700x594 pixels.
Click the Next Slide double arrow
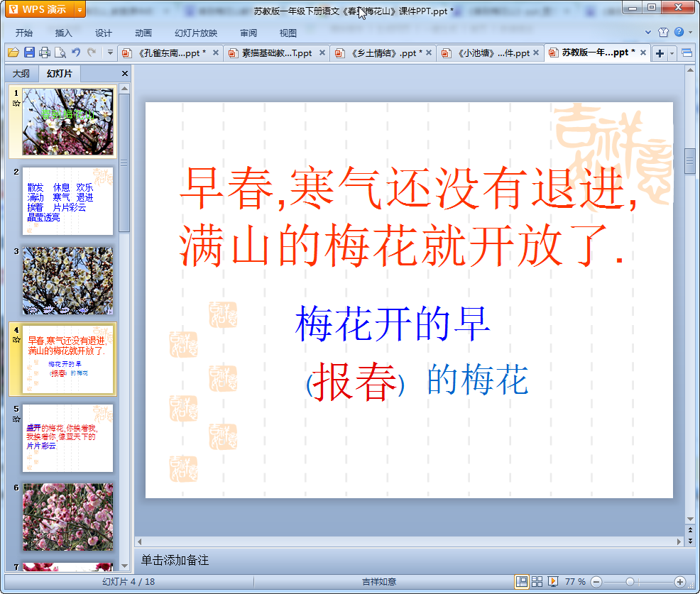(x=690, y=541)
